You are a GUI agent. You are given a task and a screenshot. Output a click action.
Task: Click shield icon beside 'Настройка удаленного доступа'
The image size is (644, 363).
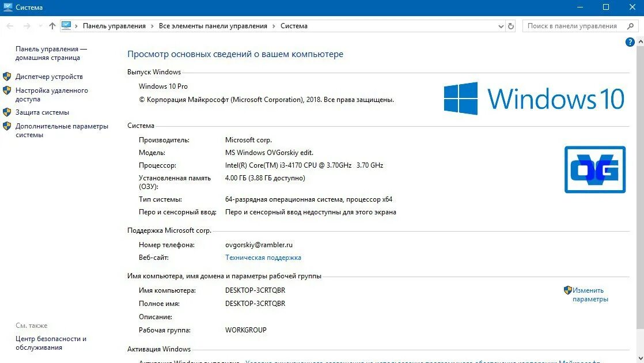(7, 90)
